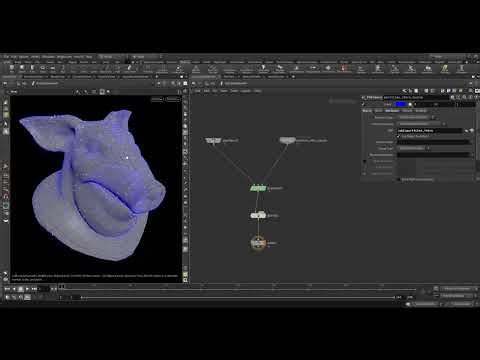Open the File menu
Viewport: 480px width, 360px height.
click(x=6, y=57)
